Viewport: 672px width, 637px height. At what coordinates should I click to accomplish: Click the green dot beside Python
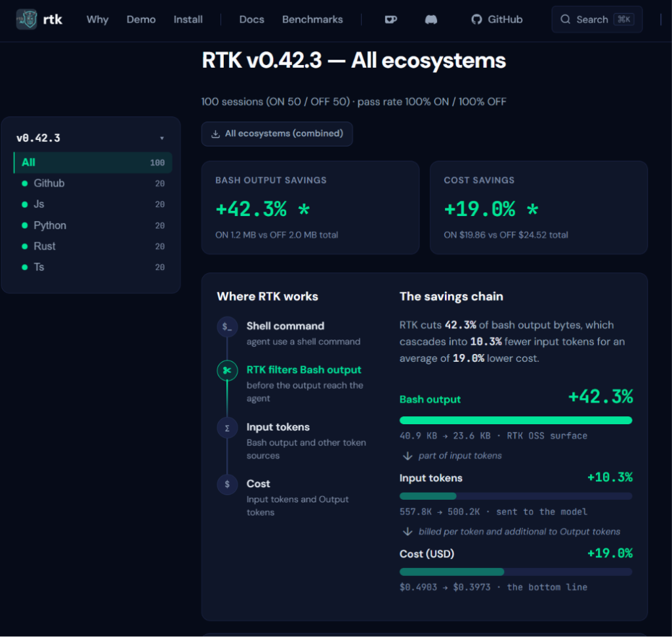coord(25,225)
